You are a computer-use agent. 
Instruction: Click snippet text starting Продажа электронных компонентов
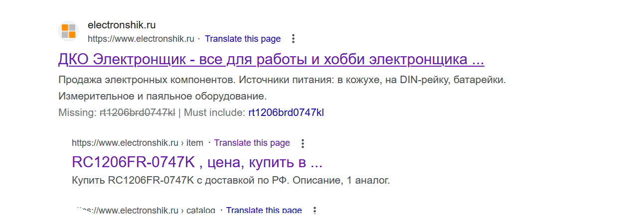pos(282,80)
